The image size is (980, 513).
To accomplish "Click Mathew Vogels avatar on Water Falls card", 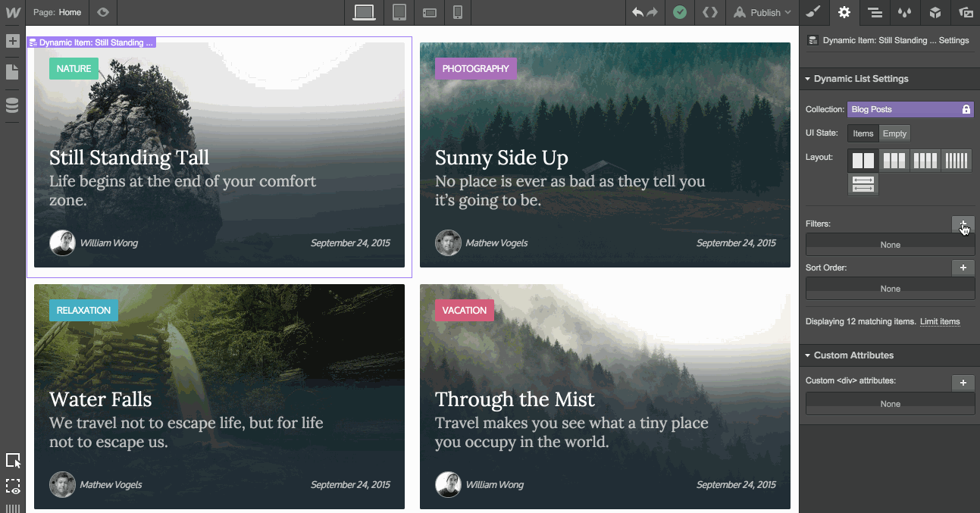I will coord(62,484).
